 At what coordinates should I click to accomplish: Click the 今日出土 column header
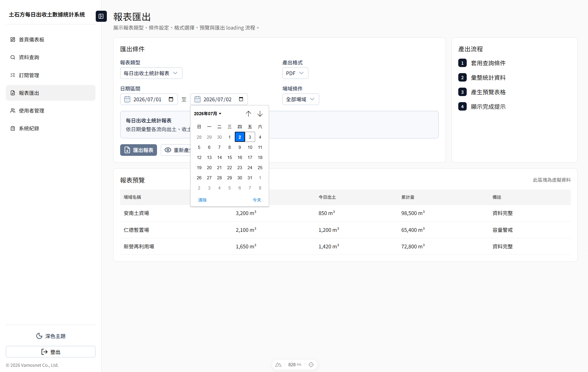[x=327, y=197]
